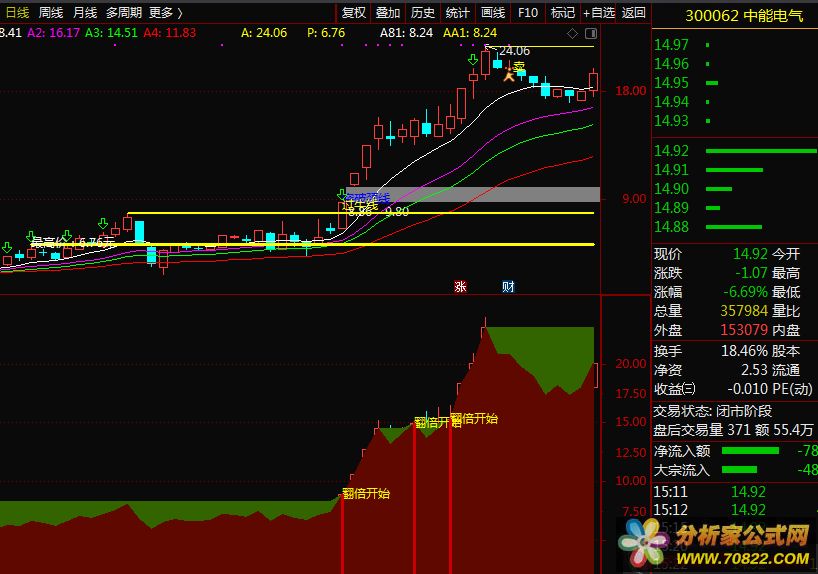Click the gray resistance band on chart

[473, 194]
